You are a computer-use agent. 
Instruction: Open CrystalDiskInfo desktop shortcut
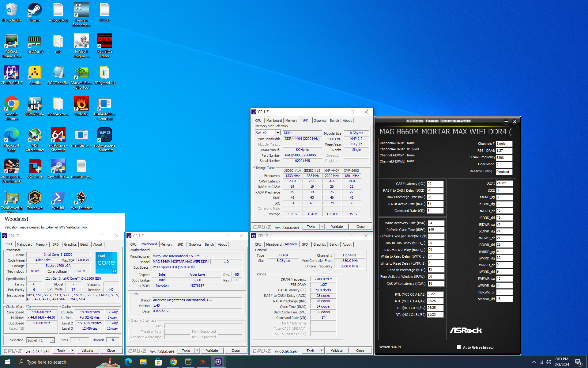58,169
